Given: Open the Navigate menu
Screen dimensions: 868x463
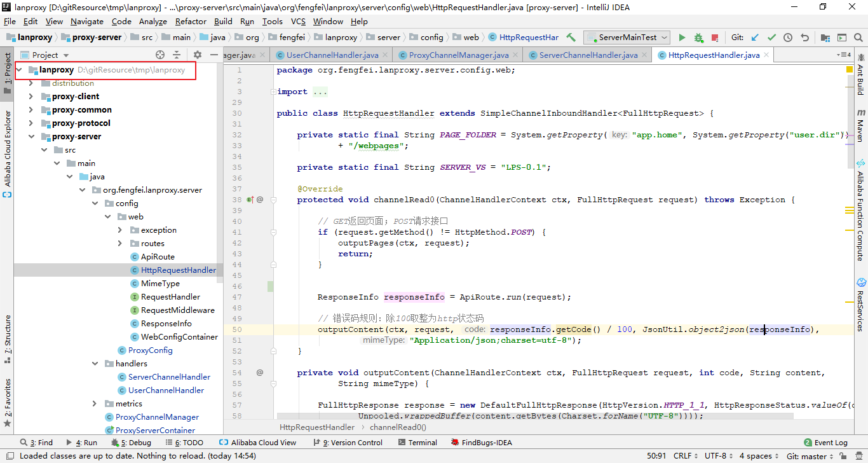Looking at the screenshot, I should pos(87,21).
